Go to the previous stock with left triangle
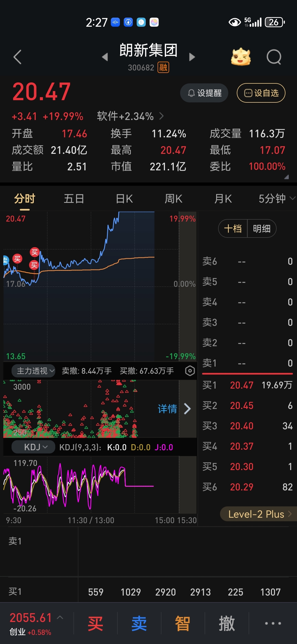Image resolution: width=297 pixels, height=644 pixels. tap(105, 57)
